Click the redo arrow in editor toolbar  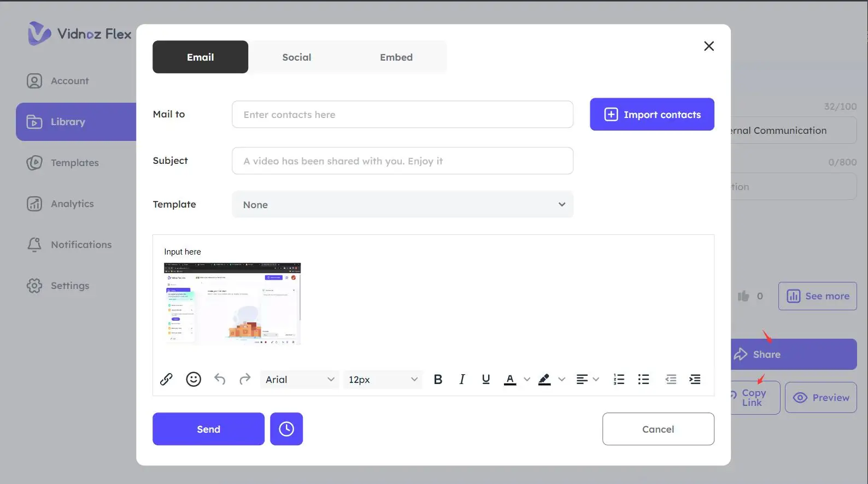245,379
